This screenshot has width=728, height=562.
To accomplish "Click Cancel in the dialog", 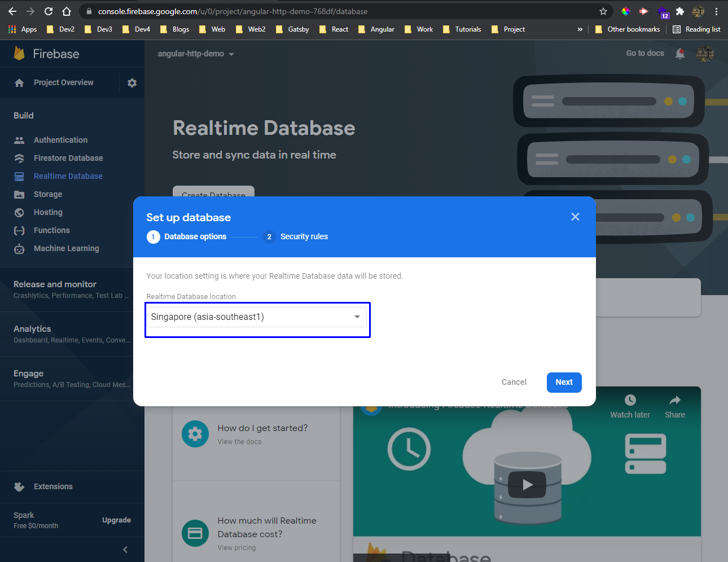I will [514, 382].
